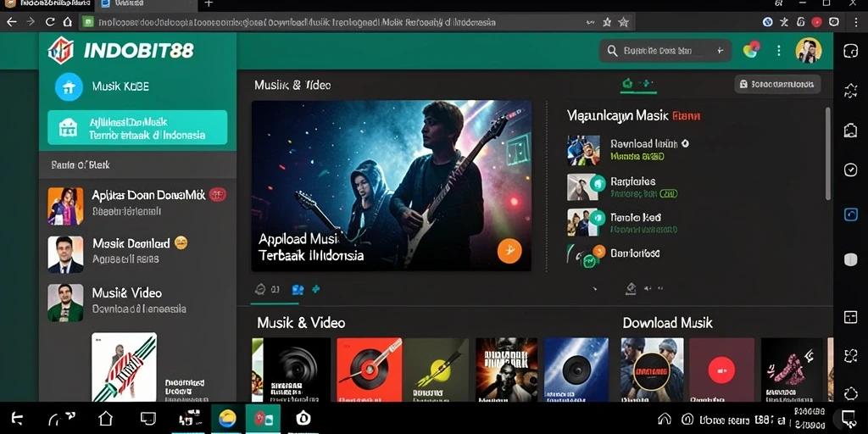Open the browser home icon

point(68,22)
